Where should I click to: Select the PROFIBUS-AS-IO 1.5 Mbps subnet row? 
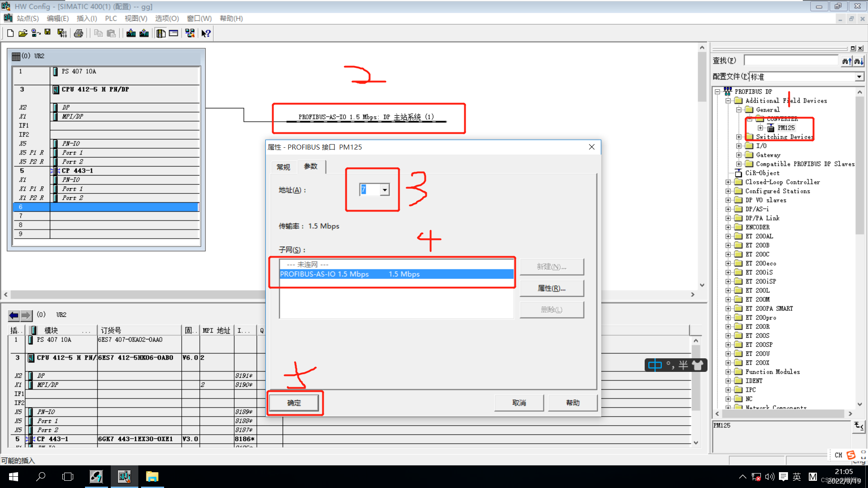point(396,274)
